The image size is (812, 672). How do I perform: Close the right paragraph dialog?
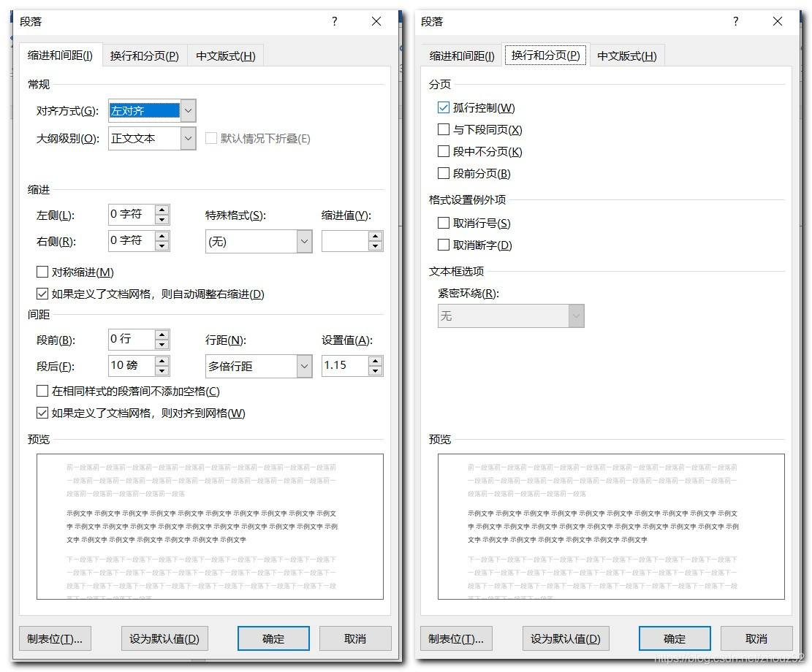(778, 21)
